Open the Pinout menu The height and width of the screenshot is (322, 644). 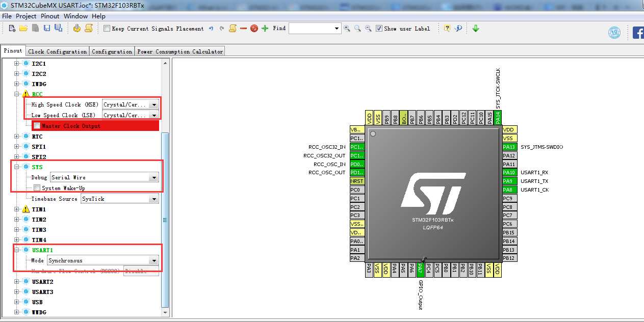[x=50, y=16]
